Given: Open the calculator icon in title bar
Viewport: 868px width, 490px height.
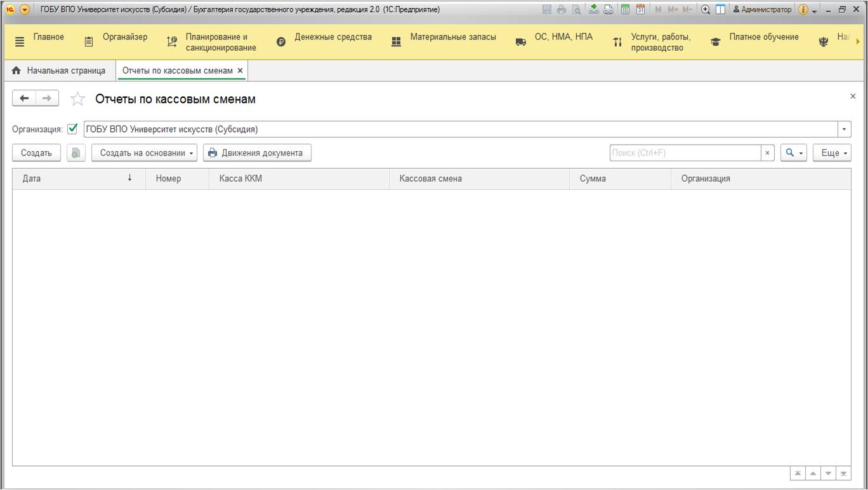Looking at the screenshot, I should [625, 10].
